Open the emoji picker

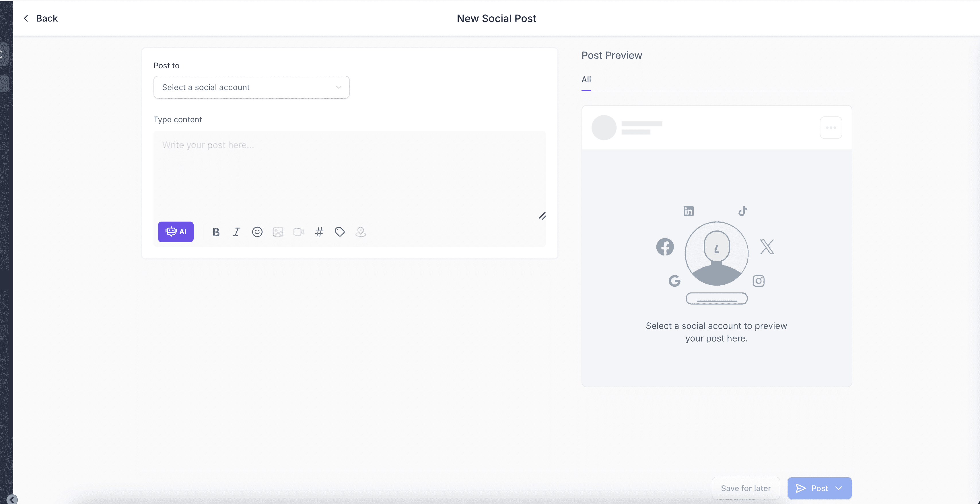coord(257,232)
